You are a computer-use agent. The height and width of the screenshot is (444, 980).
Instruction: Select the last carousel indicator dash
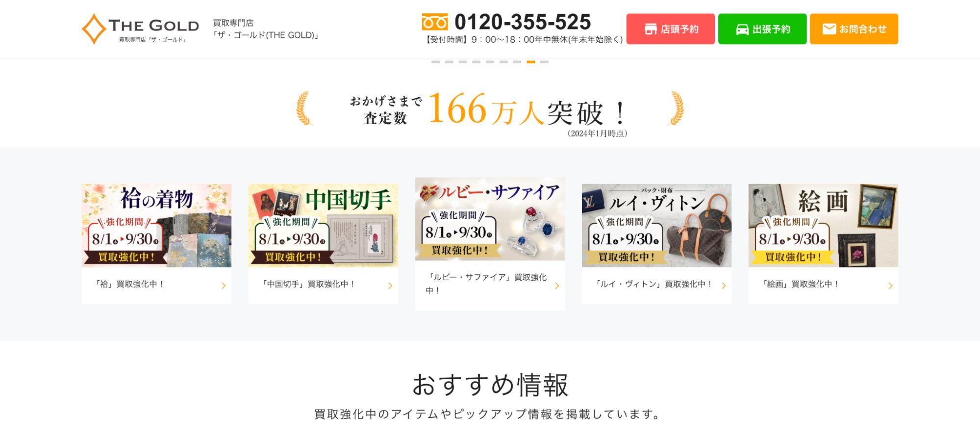coord(544,62)
